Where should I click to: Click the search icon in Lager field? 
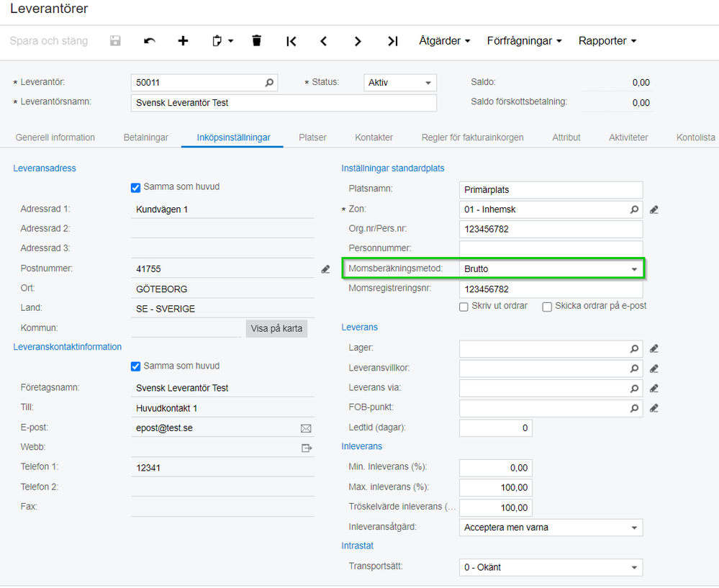(634, 348)
